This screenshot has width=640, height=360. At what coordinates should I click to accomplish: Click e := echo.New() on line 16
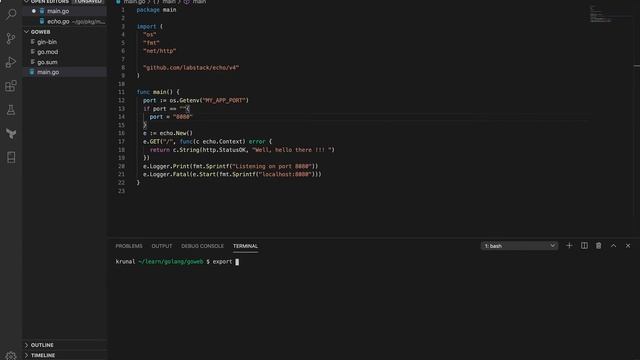pos(168,133)
